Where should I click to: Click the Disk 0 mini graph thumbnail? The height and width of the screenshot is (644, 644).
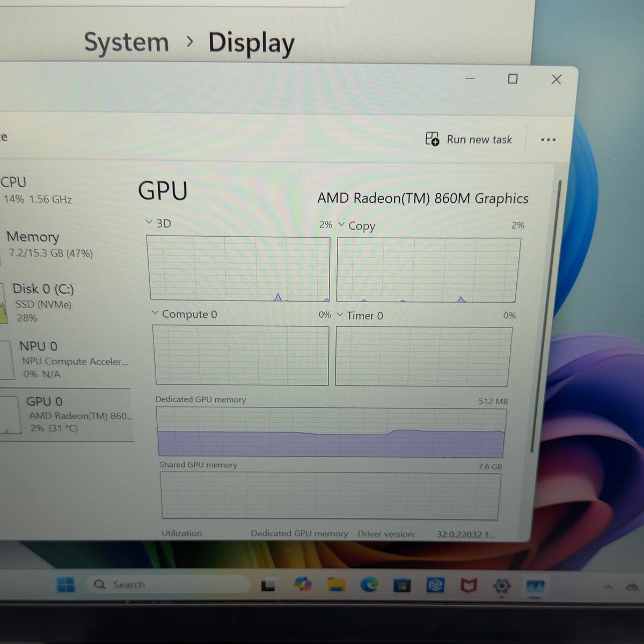[x=4, y=304]
